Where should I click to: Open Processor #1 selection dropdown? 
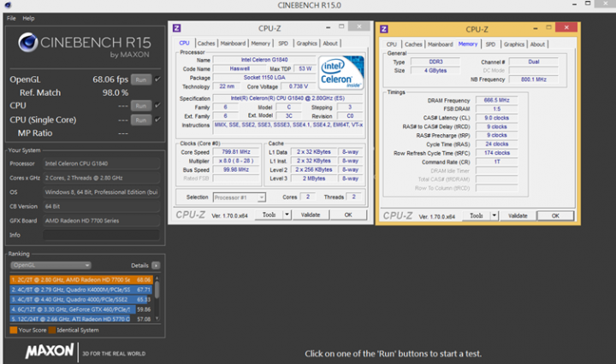coord(240,197)
